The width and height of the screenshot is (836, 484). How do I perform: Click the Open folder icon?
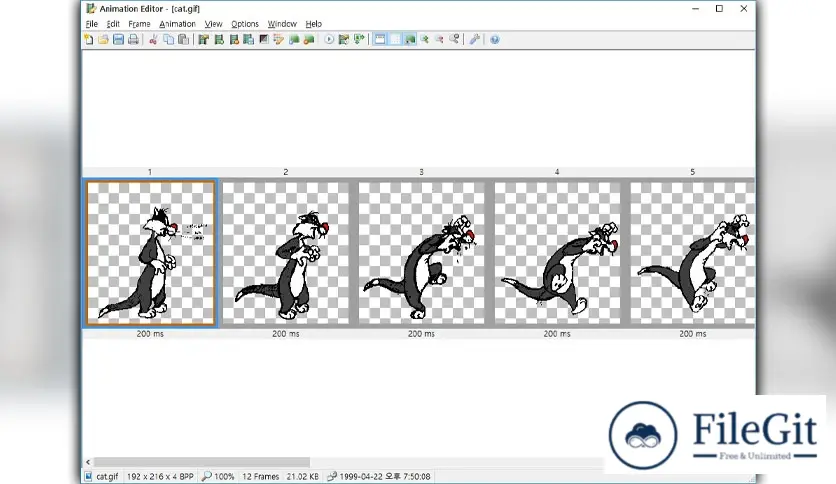[x=103, y=39]
